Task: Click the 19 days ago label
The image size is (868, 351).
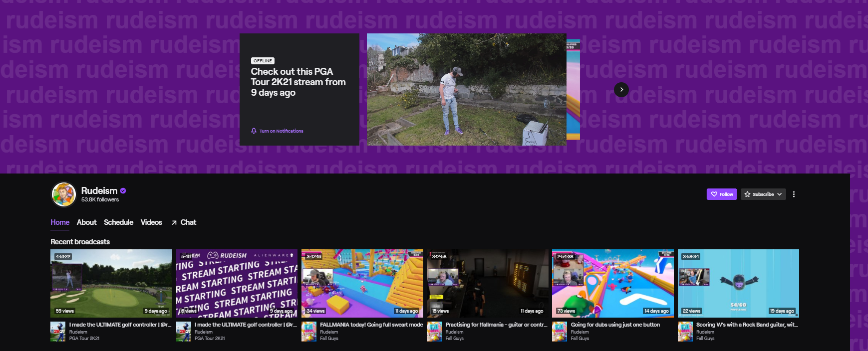Action: [x=782, y=311]
